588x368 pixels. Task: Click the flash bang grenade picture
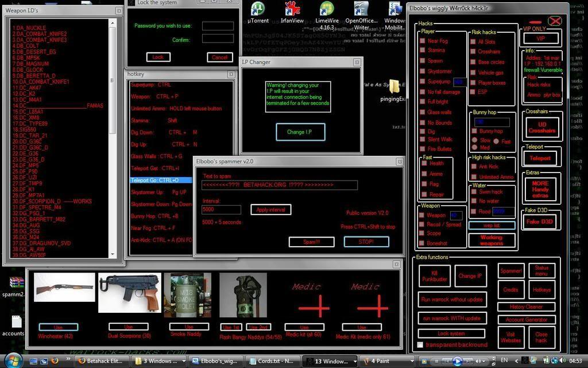(x=243, y=295)
